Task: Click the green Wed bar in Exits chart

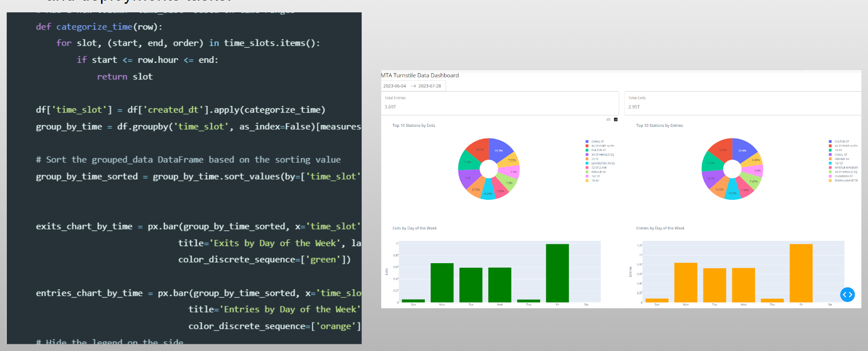Action: pos(500,285)
